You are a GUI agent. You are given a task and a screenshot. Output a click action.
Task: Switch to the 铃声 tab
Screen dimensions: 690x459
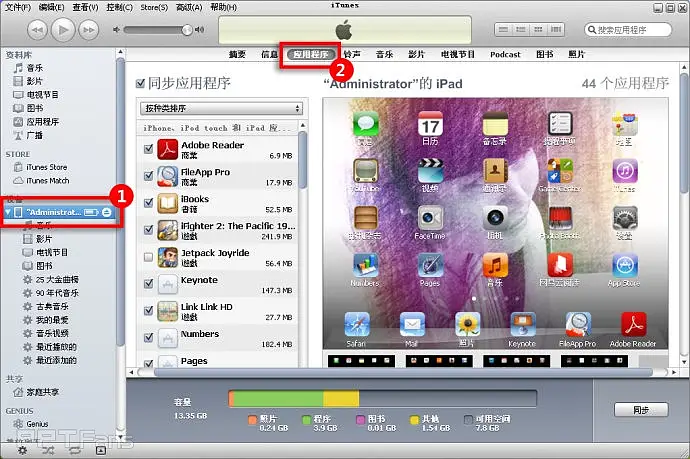tap(352, 54)
